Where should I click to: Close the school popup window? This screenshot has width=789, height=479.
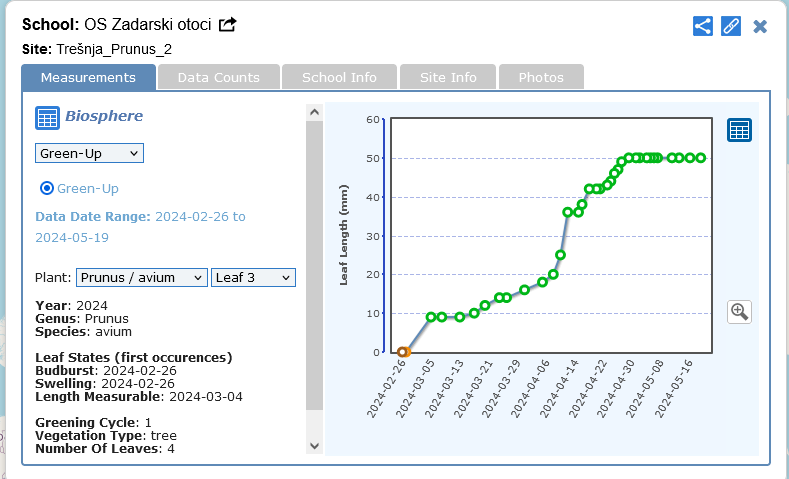760,26
